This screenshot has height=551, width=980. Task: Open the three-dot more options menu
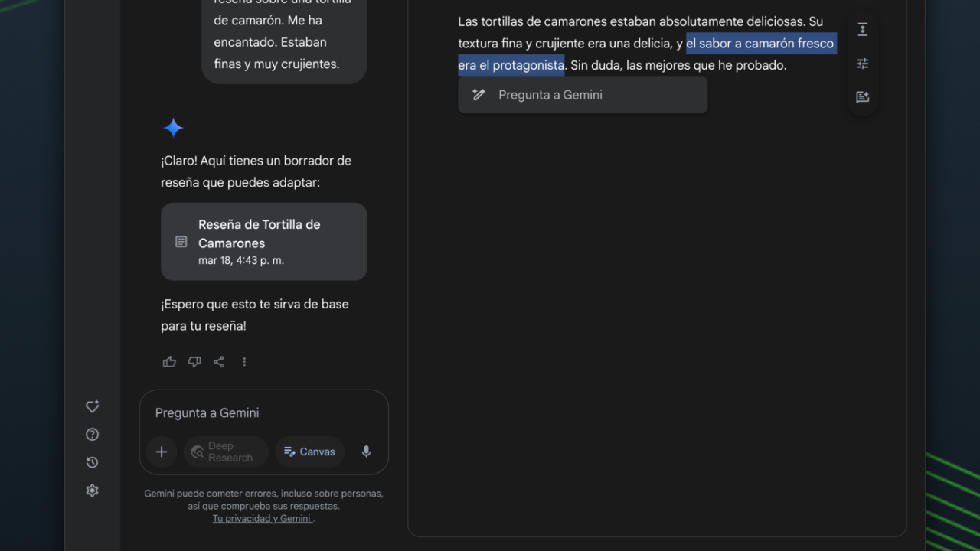pyautogui.click(x=244, y=362)
